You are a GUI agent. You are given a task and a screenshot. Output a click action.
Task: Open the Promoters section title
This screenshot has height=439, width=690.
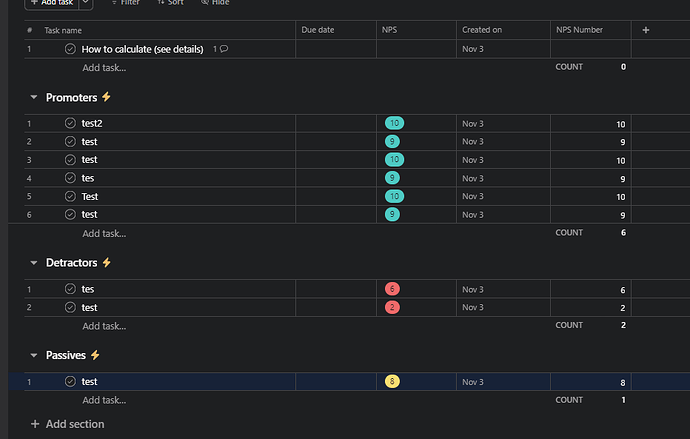click(x=71, y=97)
